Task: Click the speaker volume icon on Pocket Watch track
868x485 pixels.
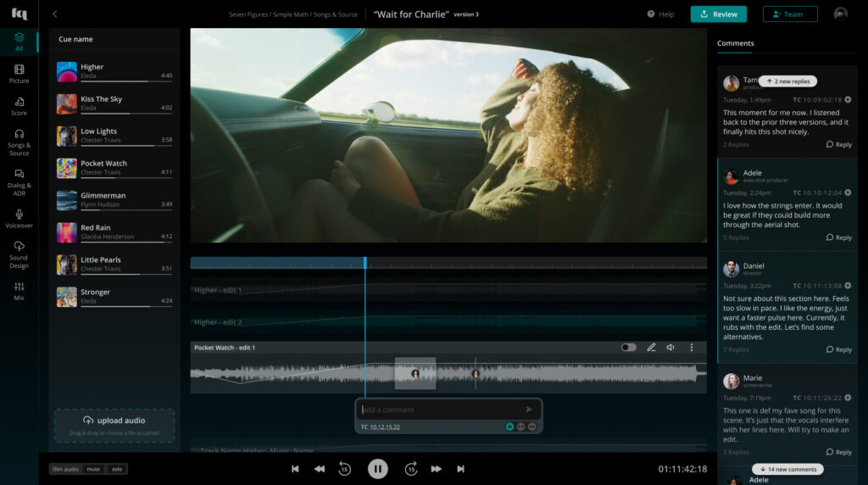Action: 670,348
